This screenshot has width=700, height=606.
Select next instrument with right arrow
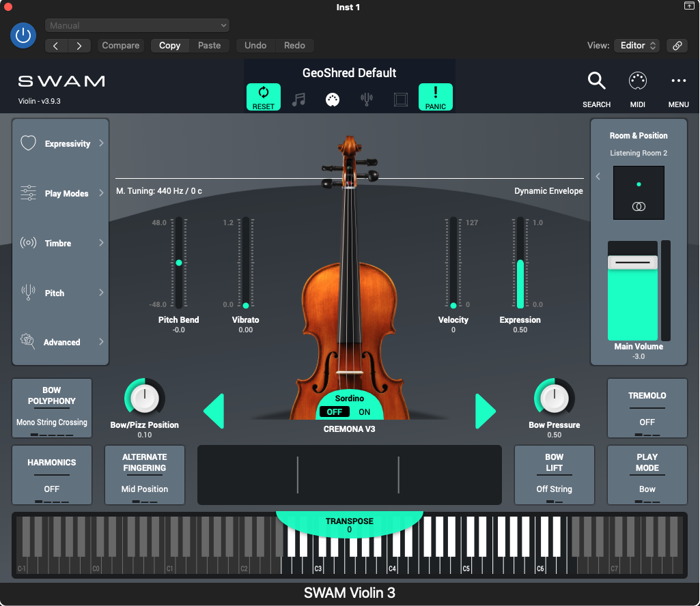tap(486, 411)
